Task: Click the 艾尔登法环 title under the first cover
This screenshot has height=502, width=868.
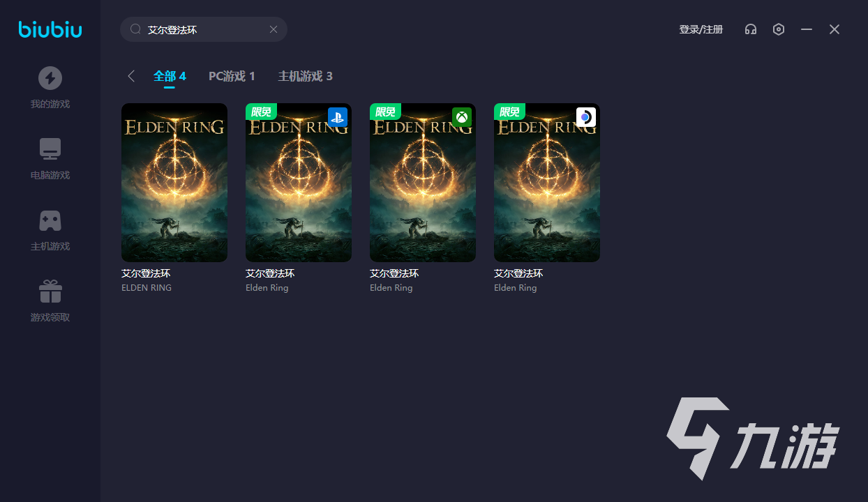Action: click(x=146, y=273)
